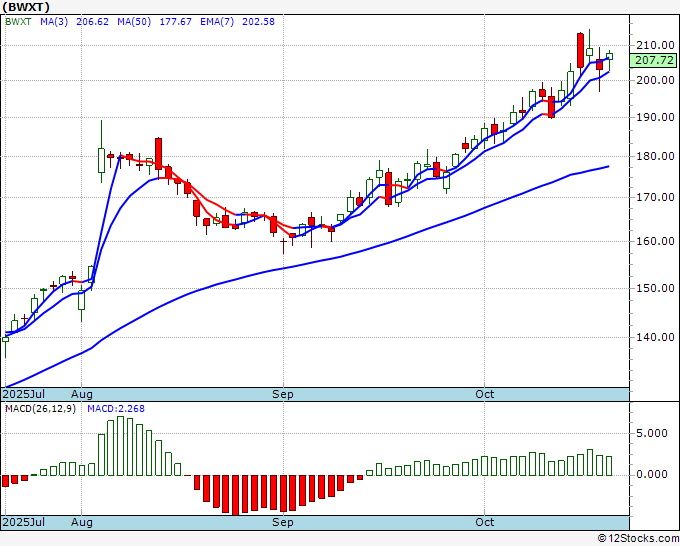This screenshot has width=680, height=546.
Task: Click the 2025Jul label on MACD axis
Action: click(24, 522)
